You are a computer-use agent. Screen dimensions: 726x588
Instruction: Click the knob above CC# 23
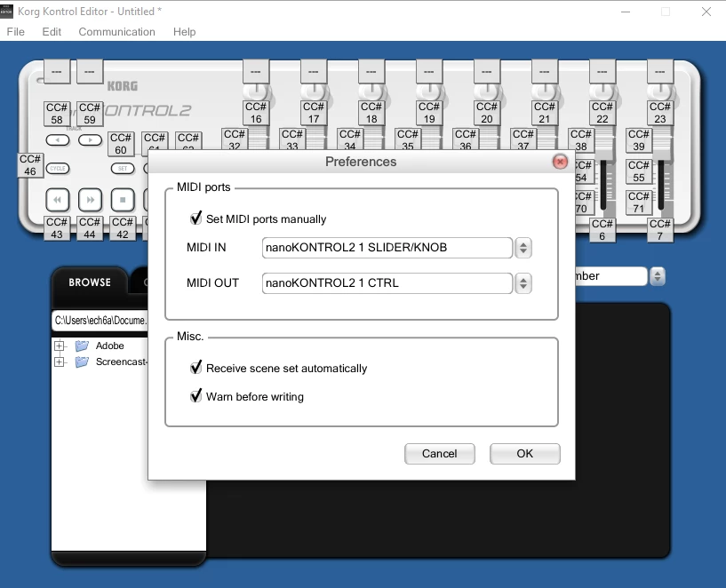pyautogui.click(x=660, y=91)
